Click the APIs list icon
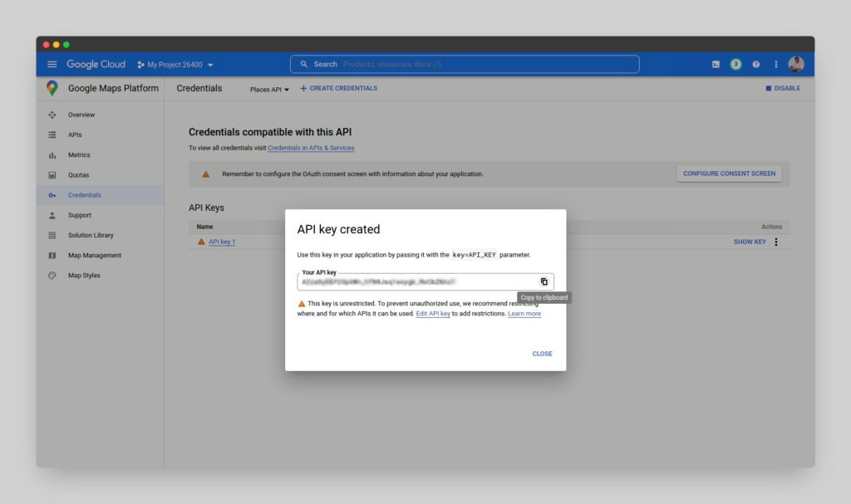 tap(52, 135)
